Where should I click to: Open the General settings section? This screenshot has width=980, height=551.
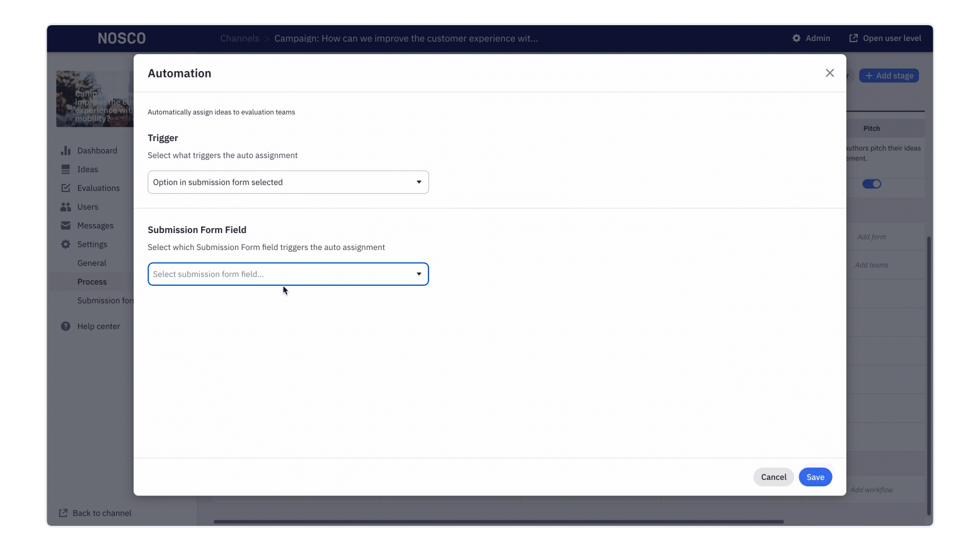click(91, 263)
